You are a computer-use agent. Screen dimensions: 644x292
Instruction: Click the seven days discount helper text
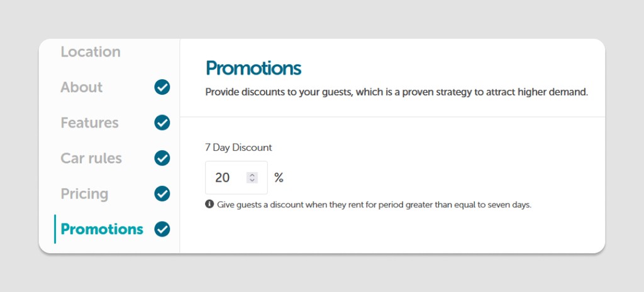point(374,205)
